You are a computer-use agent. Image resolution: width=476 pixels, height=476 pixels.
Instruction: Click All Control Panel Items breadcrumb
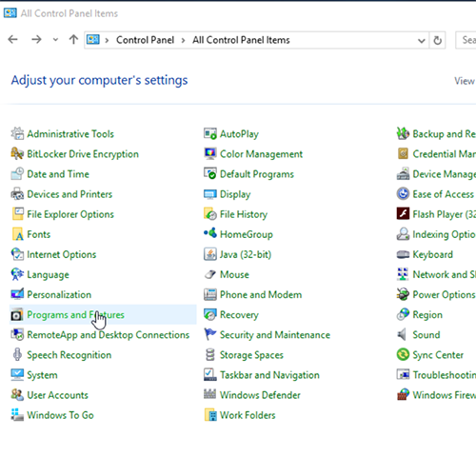241,40
